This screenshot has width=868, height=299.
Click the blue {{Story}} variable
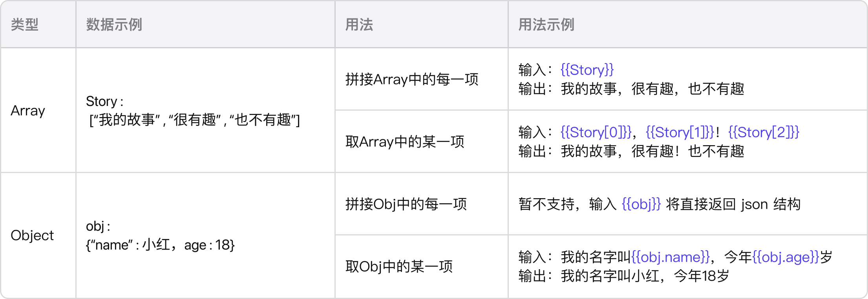[587, 70]
